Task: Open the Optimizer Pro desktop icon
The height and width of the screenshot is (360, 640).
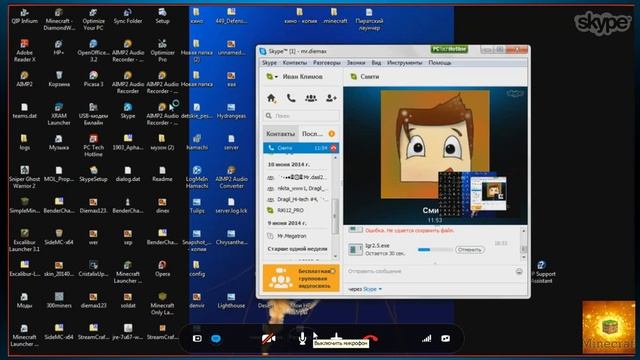Action: (162, 51)
